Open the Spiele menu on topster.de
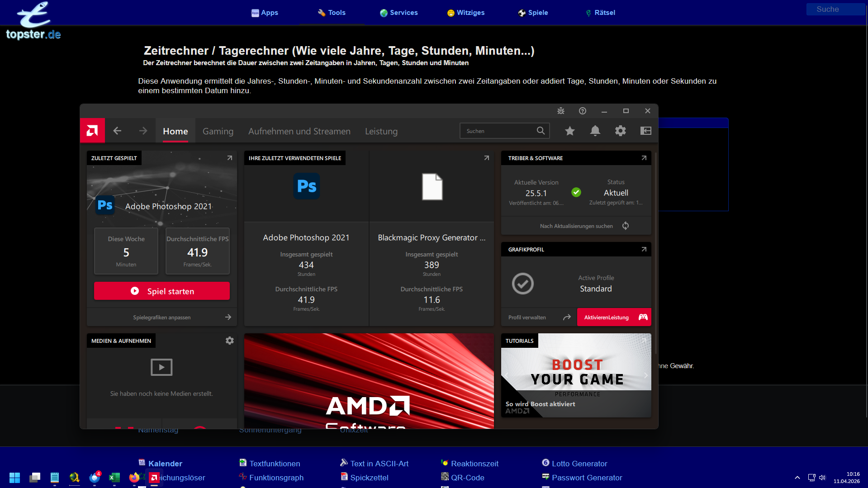This screenshot has height=488, width=868. (533, 13)
